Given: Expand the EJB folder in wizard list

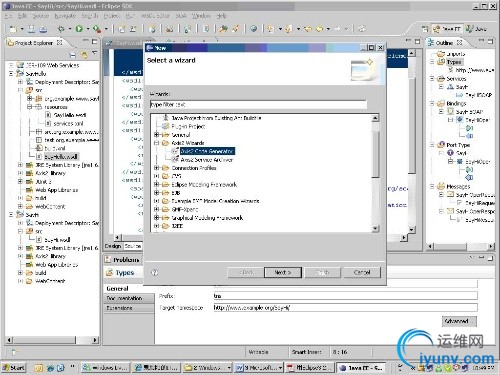Looking at the screenshot, I should tap(156, 193).
